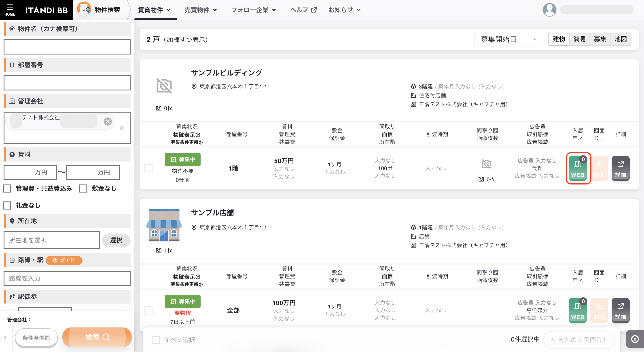Click the 50万円 rent value
The width and height of the screenshot is (644, 352).
pos(284,161)
